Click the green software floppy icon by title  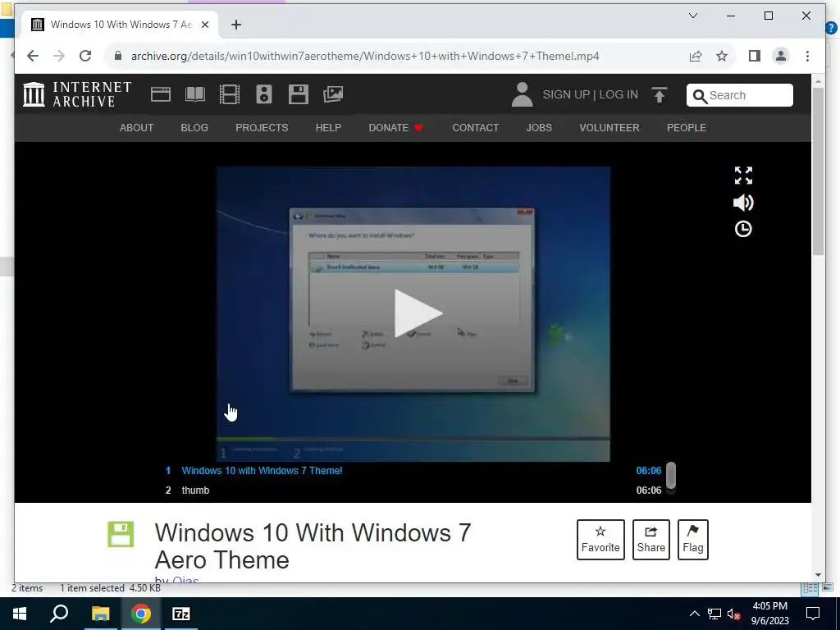(121, 534)
